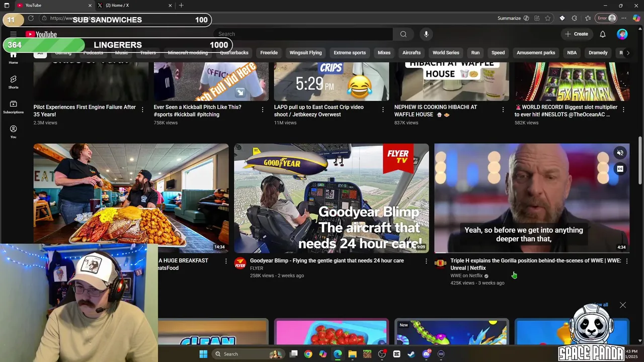644x362 pixels.
Task: Open YouTube notifications bell
Action: point(602,34)
